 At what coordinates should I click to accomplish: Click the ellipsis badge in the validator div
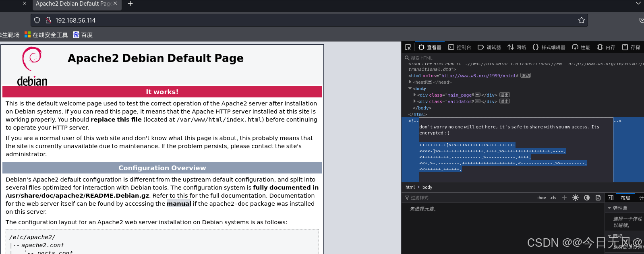[478, 101]
